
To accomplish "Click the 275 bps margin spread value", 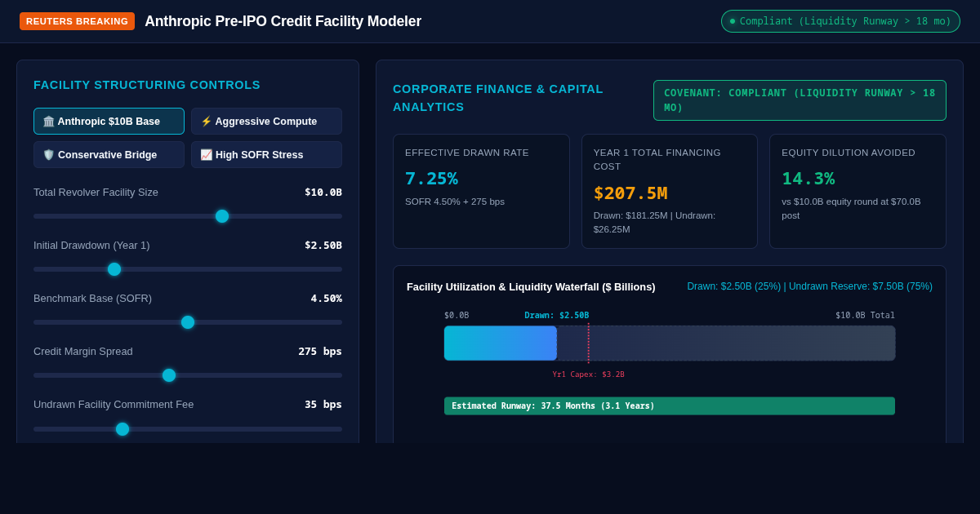I will pyautogui.click(x=320, y=352).
